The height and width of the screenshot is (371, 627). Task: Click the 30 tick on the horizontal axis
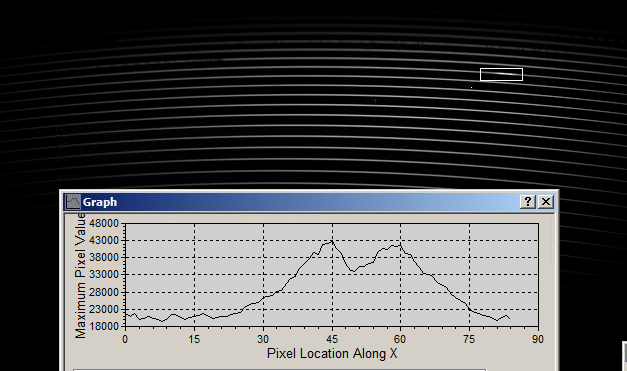263,339
